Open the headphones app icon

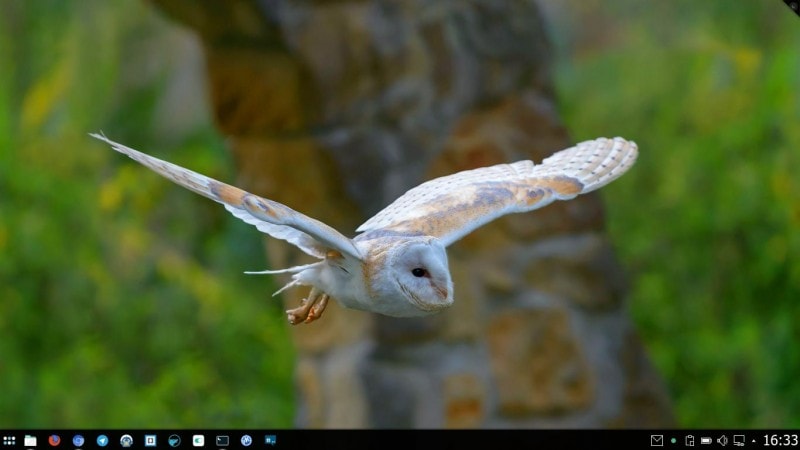[x=126, y=440]
